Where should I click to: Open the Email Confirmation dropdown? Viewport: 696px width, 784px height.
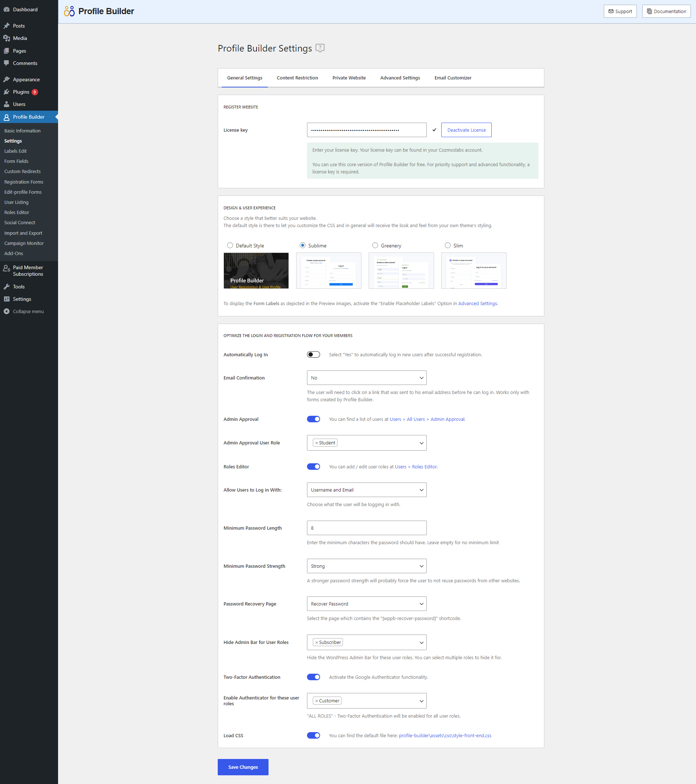367,378
